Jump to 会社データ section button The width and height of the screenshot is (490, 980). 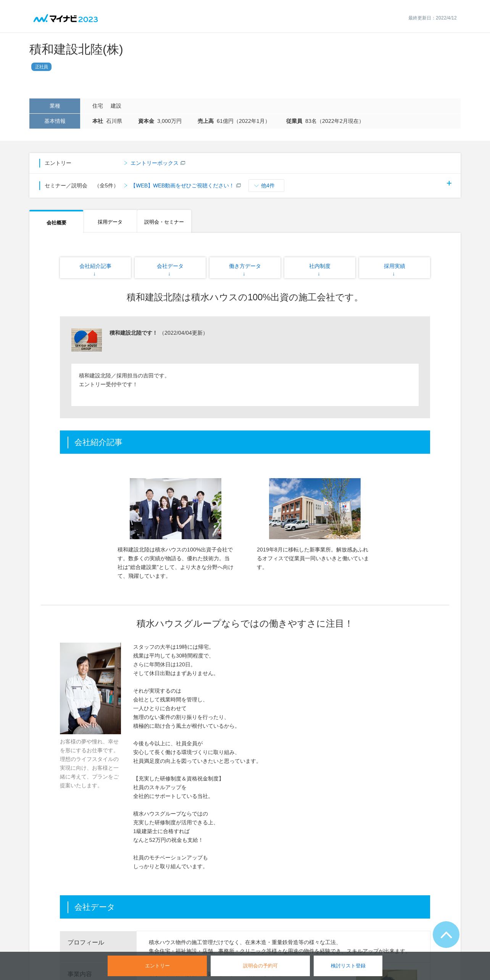click(170, 268)
